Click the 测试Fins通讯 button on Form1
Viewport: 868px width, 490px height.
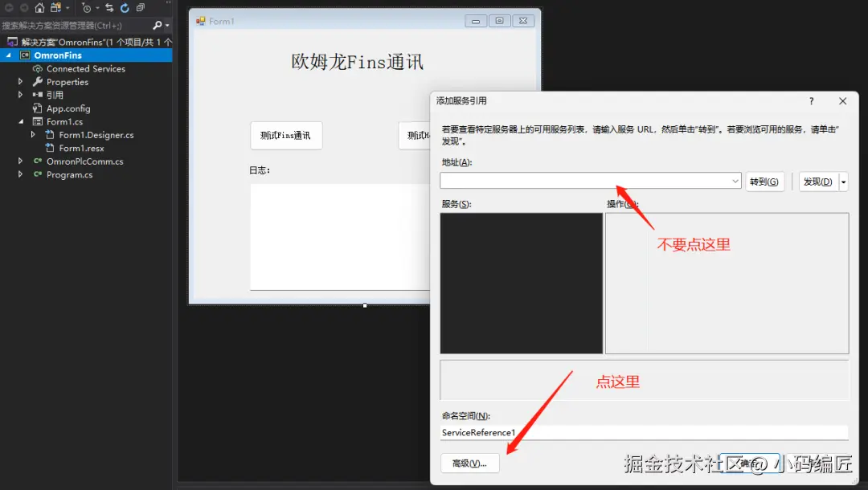point(286,136)
